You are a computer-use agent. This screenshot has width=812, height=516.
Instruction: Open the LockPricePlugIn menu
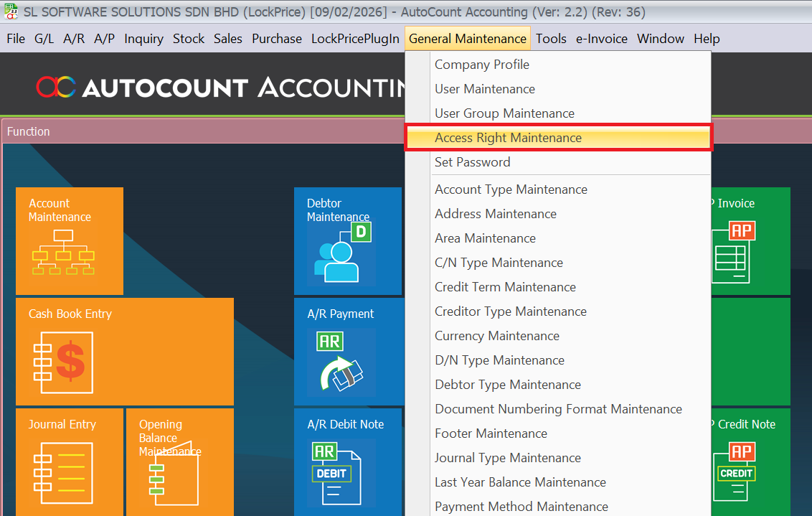[x=355, y=39]
